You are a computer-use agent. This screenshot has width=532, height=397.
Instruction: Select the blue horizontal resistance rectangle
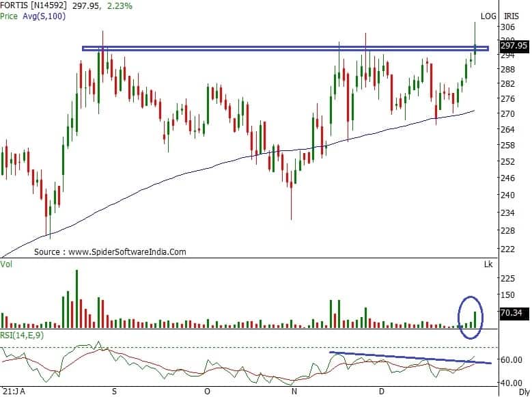click(273, 49)
